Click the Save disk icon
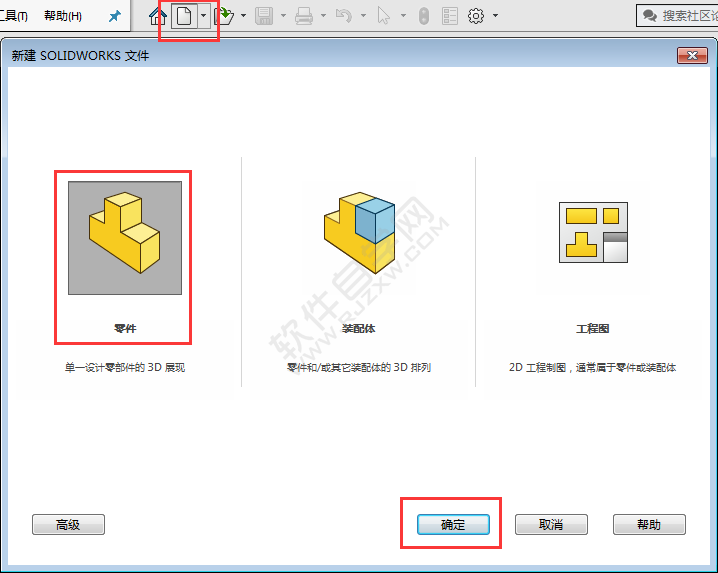 click(x=264, y=16)
